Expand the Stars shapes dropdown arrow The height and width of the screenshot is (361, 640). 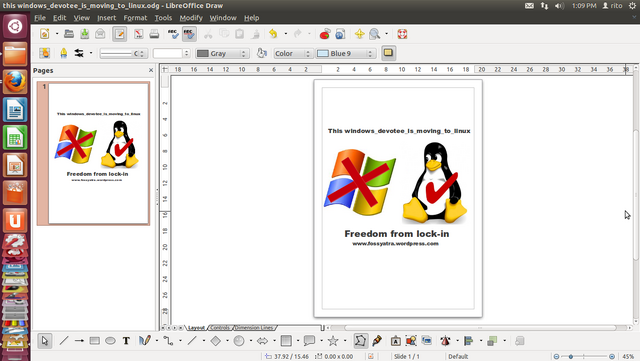click(x=345, y=341)
